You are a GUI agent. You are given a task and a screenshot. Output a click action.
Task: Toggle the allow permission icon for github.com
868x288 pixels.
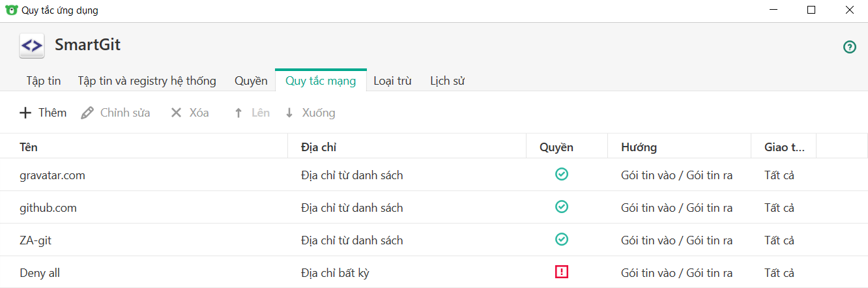point(561,207)
